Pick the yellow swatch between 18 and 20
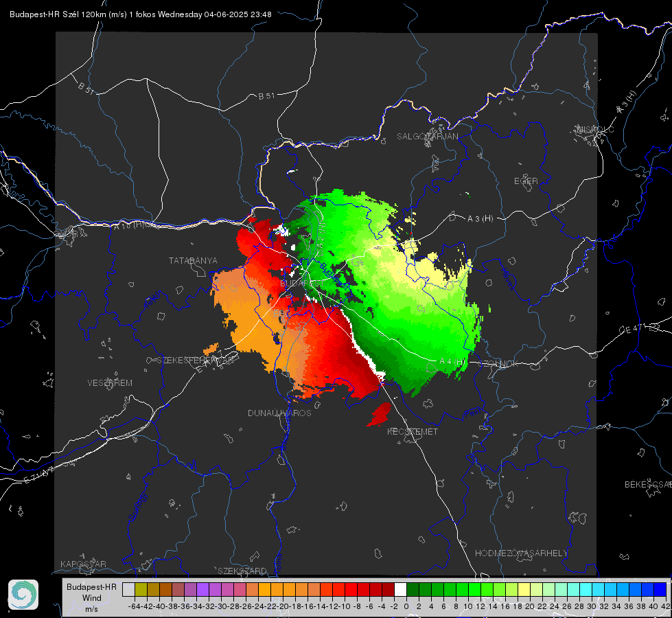 (524, 589)
